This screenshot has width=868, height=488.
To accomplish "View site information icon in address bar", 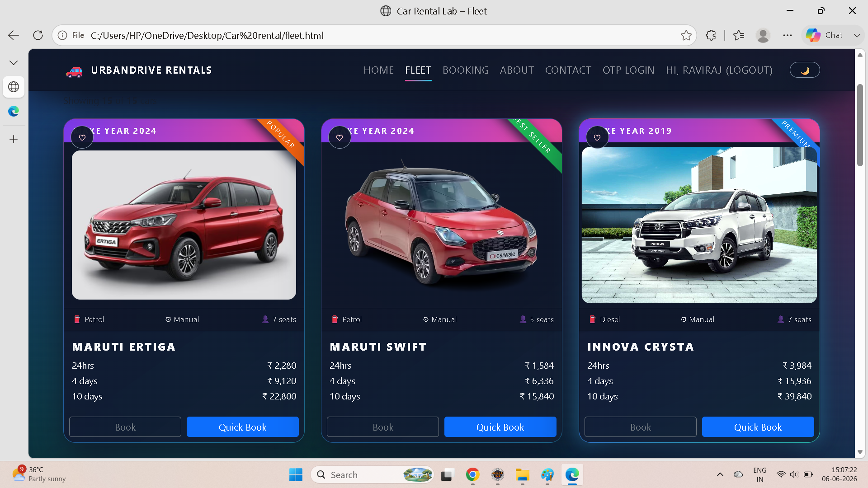I will pos(63,35).
